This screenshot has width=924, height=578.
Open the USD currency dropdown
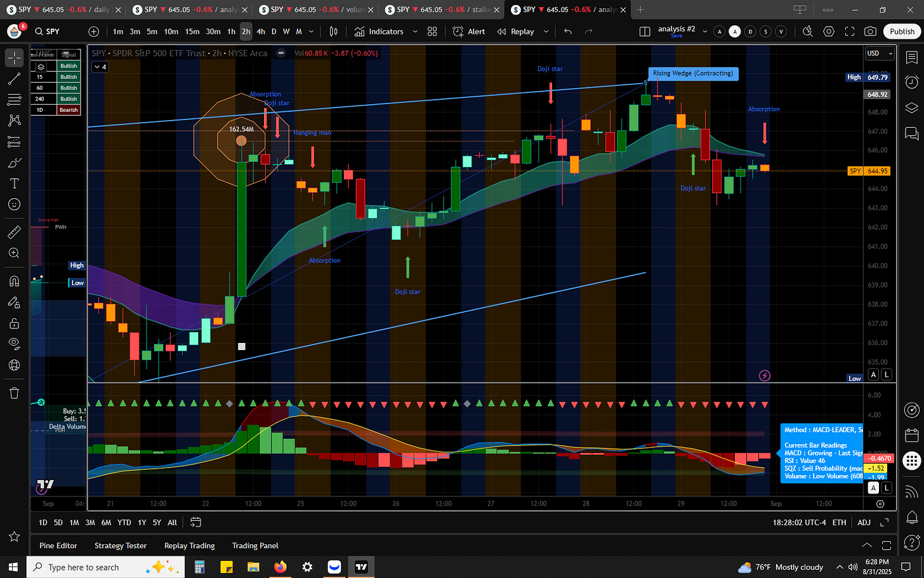880,53
